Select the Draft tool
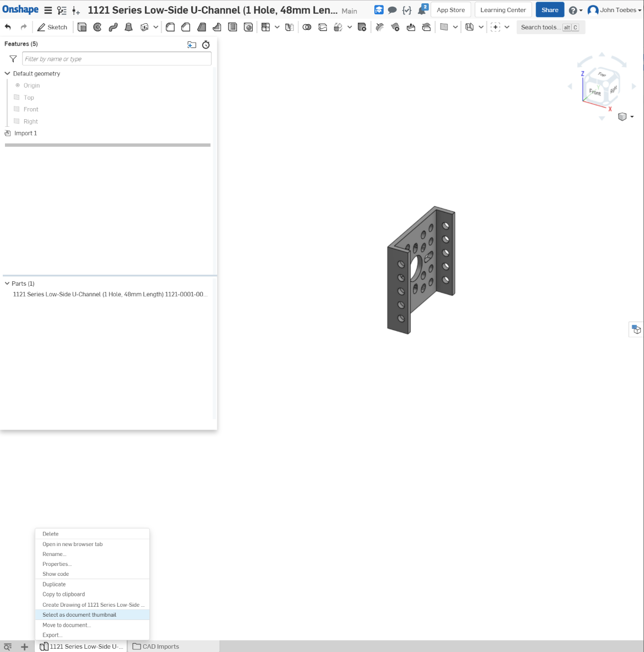The image size is (644, 652). 202,27
